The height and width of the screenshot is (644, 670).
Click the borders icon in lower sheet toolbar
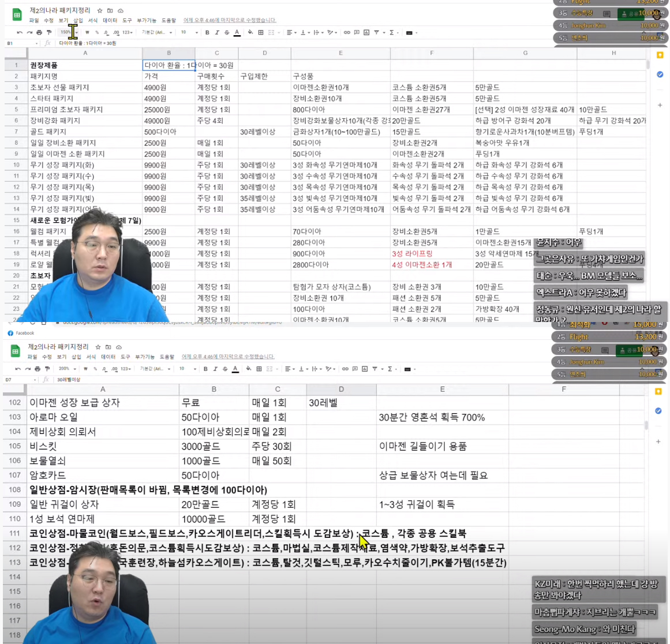(x=259, y=369)
